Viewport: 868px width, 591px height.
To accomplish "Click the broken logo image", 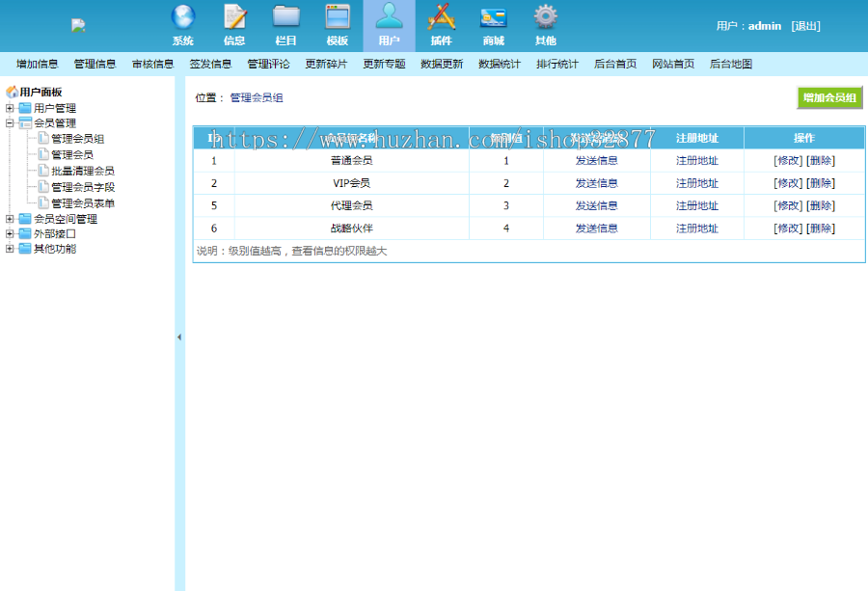I will (78, 25).
